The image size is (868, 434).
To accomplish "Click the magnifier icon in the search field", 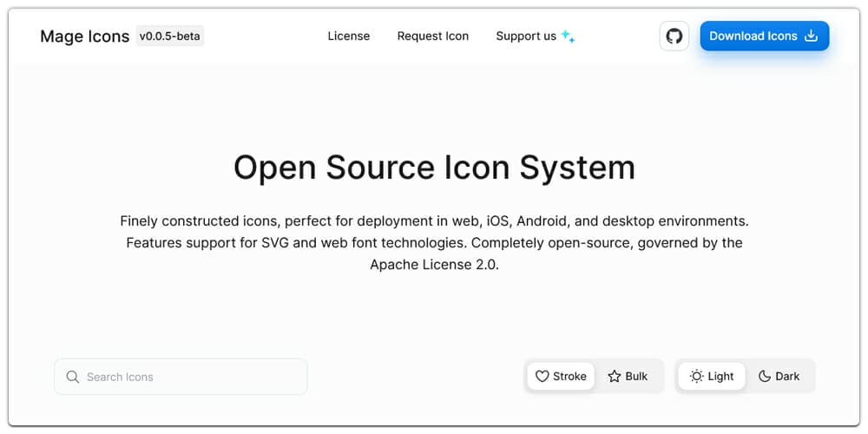I will (x=73, y=377).
